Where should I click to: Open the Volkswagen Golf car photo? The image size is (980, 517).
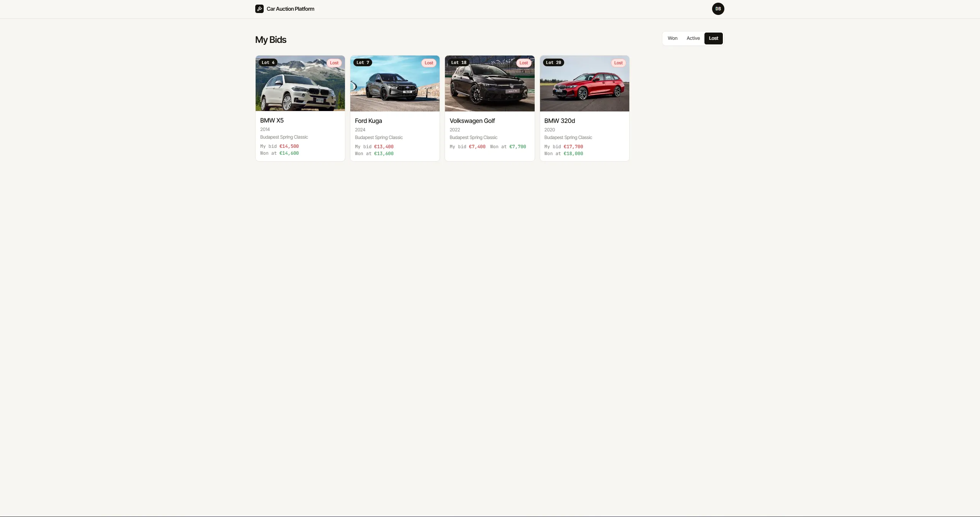point(489,83)
